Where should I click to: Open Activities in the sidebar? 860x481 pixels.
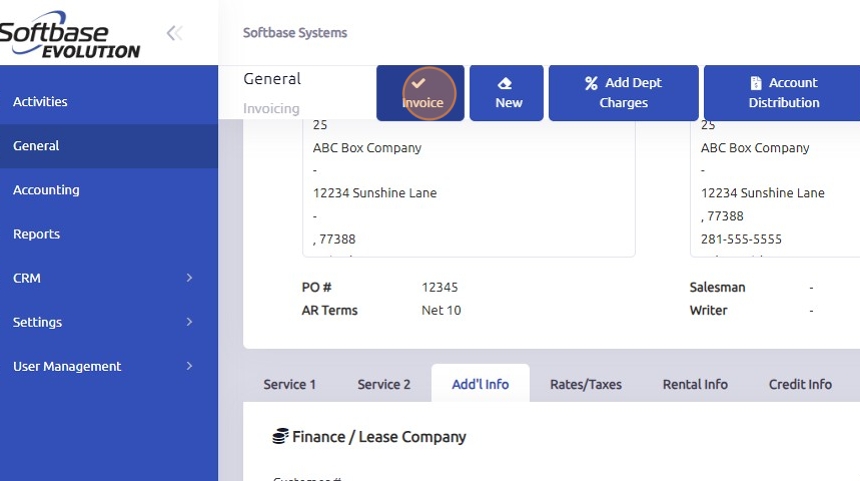(x=109, y=101)
